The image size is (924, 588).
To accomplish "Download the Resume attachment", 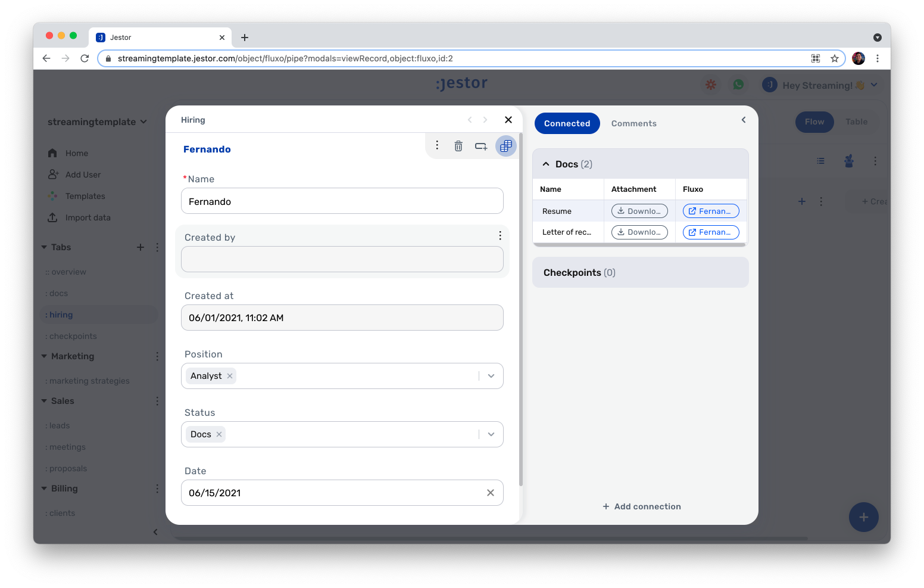I will tap(639, 211).
